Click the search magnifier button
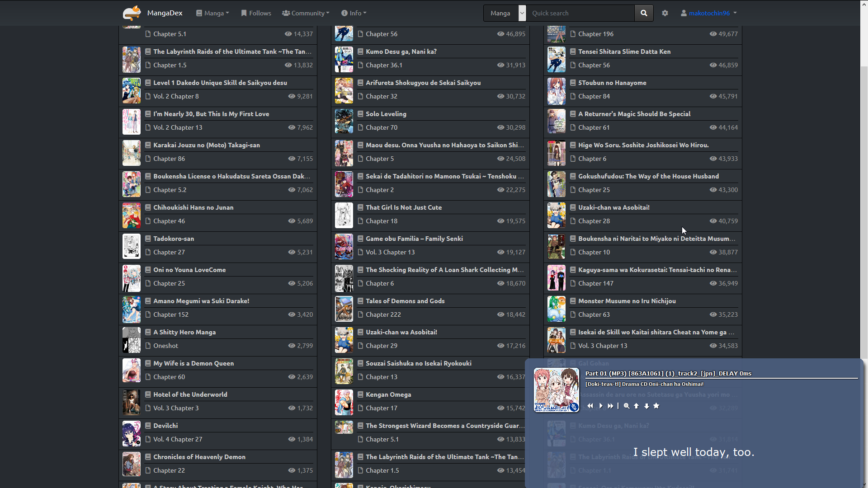Image resolution: width=868 pixels, height=488 pixels. click(644, 13)
